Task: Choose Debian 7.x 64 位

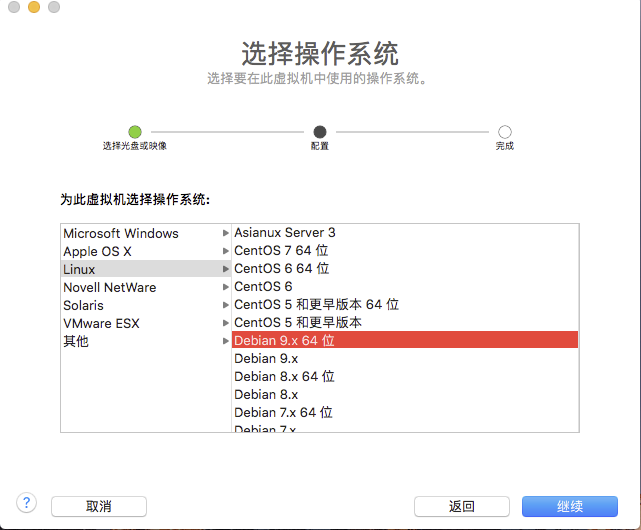Action: [405, 412]
